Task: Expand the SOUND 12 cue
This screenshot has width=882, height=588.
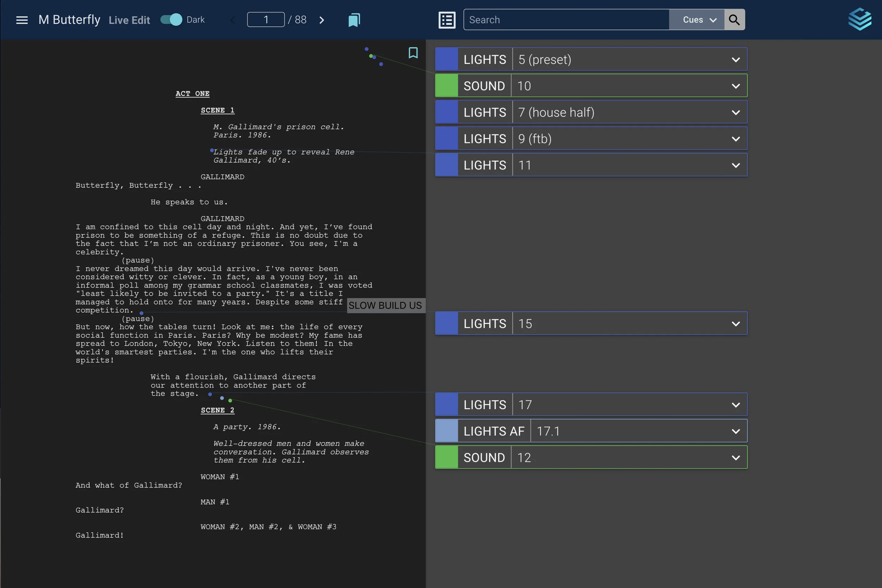Action: [x=735, y=457]
